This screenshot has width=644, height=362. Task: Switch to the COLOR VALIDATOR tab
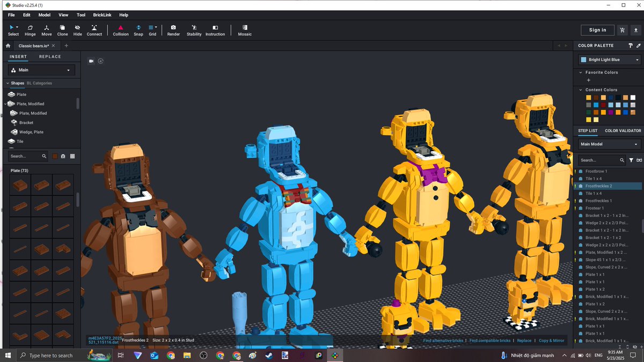point(623,131)
